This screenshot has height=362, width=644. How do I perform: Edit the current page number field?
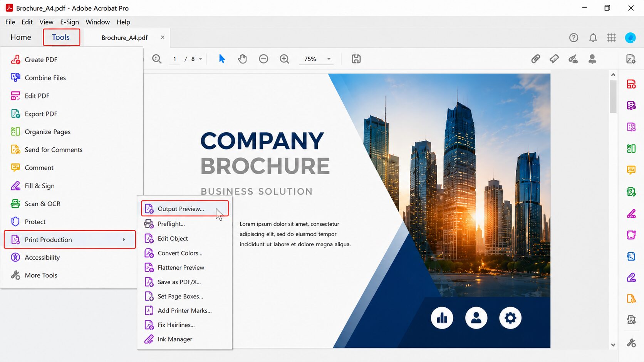click(175, 59)
